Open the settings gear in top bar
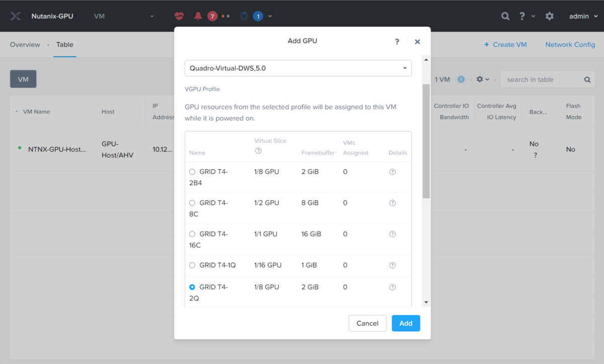The width and height of the screenshot is (604, 364). [x=550, y=16]
